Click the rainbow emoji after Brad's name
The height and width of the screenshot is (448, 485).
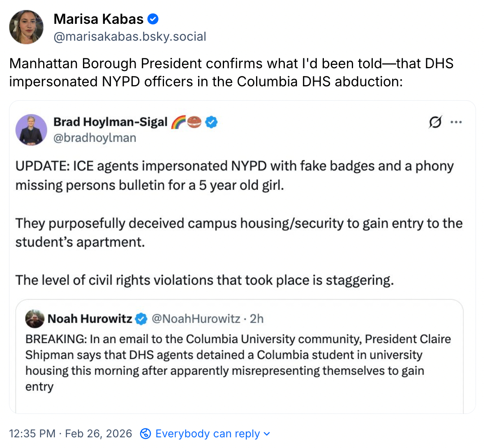[x=178, y=122]
